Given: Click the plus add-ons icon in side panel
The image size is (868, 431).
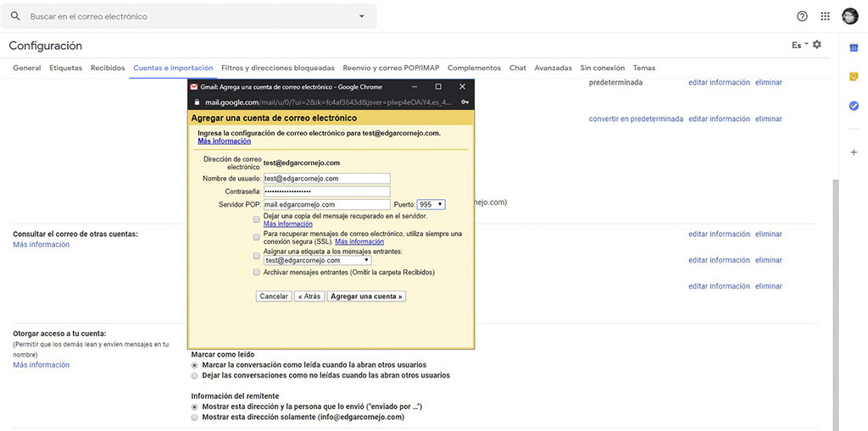Looking at the screenshot, I should (x=854, y=152).
